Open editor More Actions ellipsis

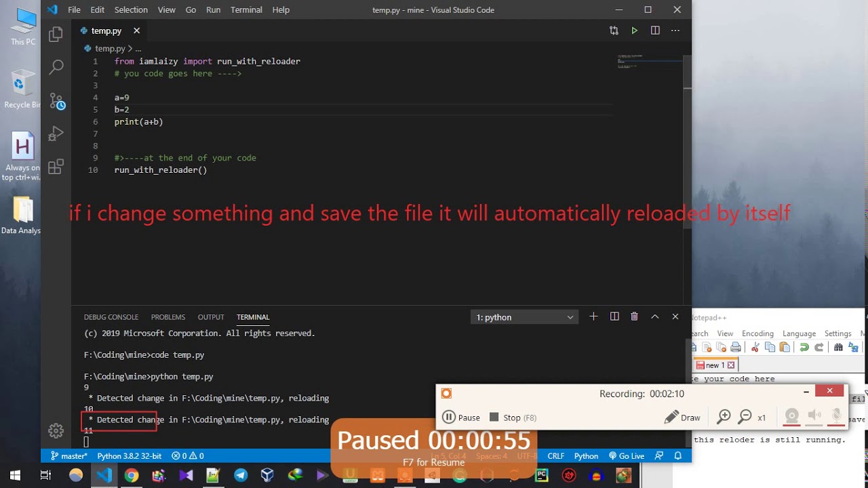[675, 30]
